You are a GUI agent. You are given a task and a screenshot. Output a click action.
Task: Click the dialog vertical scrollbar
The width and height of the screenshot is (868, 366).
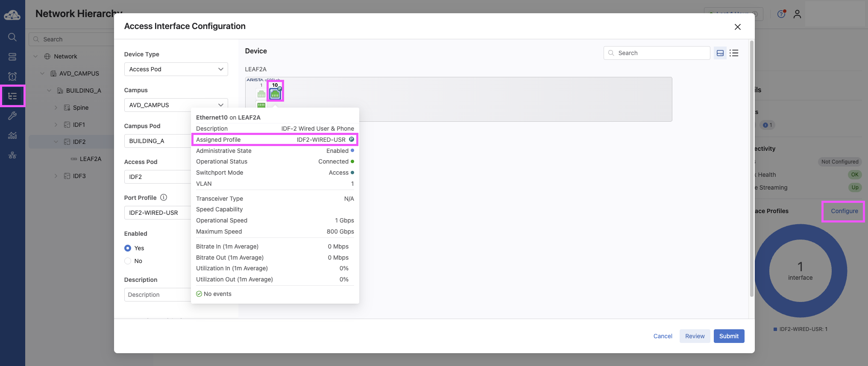coord(751,169)
